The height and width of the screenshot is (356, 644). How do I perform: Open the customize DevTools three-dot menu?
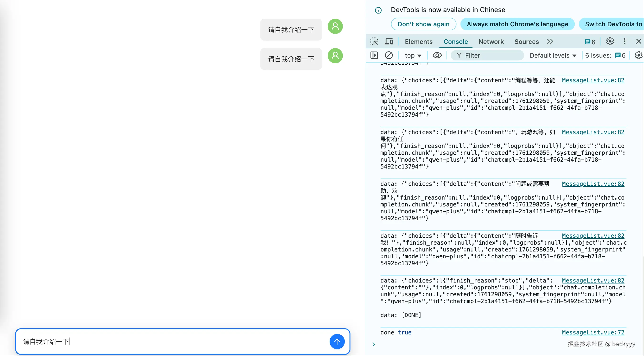[624, 41]
